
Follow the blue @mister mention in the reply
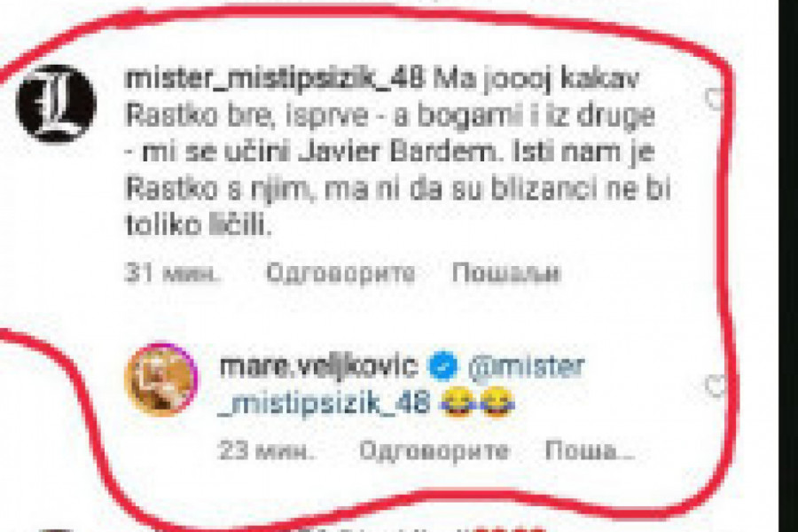pyautogui.click(x=526, y=366)
